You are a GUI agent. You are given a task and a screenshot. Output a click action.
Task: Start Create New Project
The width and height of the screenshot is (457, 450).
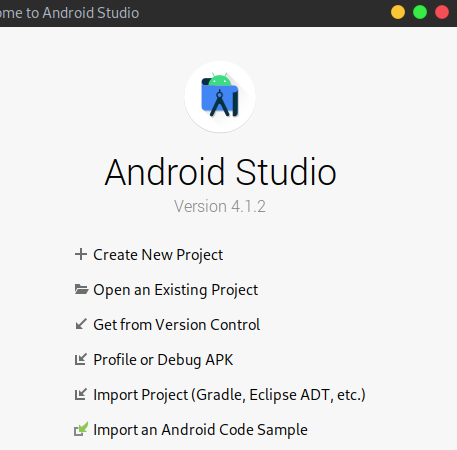pos(158,255)
